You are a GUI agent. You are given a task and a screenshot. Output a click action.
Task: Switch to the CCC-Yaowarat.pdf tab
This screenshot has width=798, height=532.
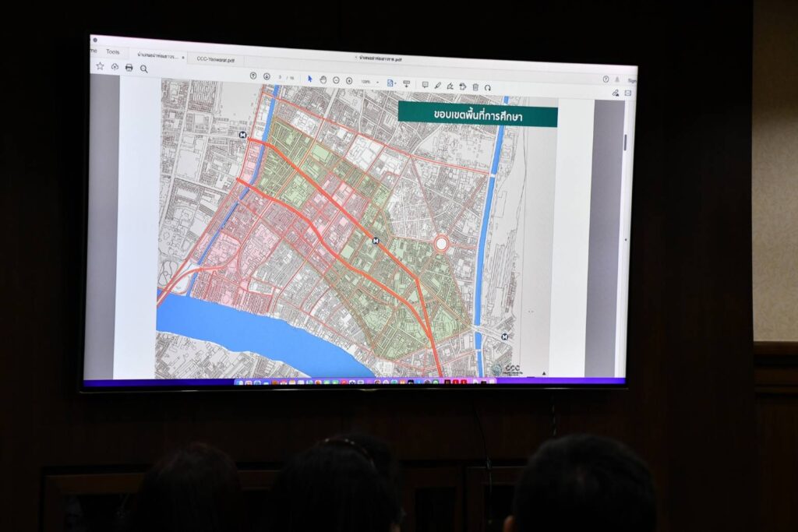coord(214,58)
